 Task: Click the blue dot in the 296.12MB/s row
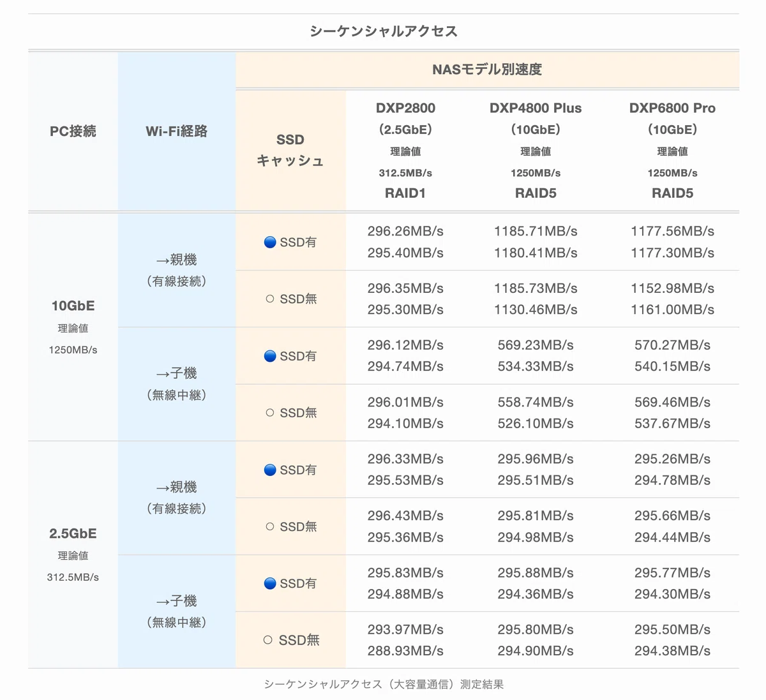[x=270, y=356]
